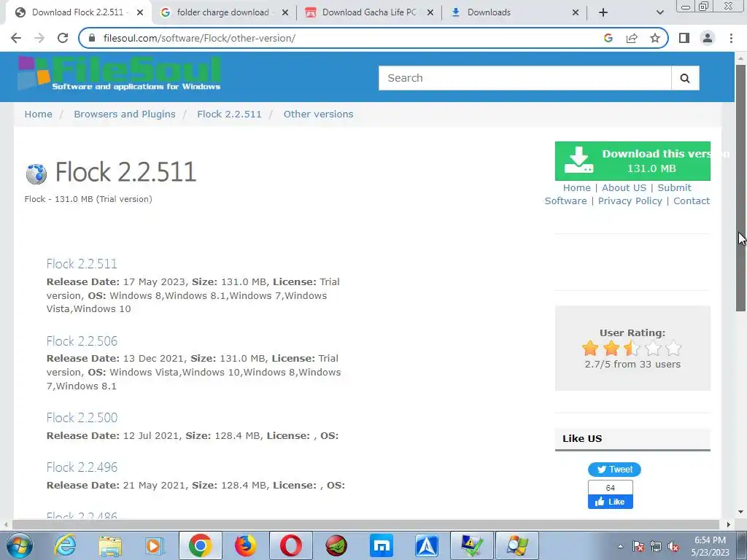Click the scrollbar down arrow
The image size is (747, 560).
tap(741, 513)
